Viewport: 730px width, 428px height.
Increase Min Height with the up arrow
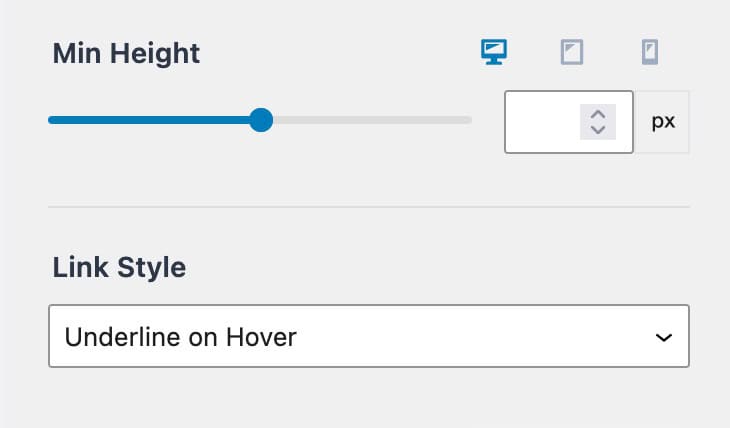[x=598, y=113]
